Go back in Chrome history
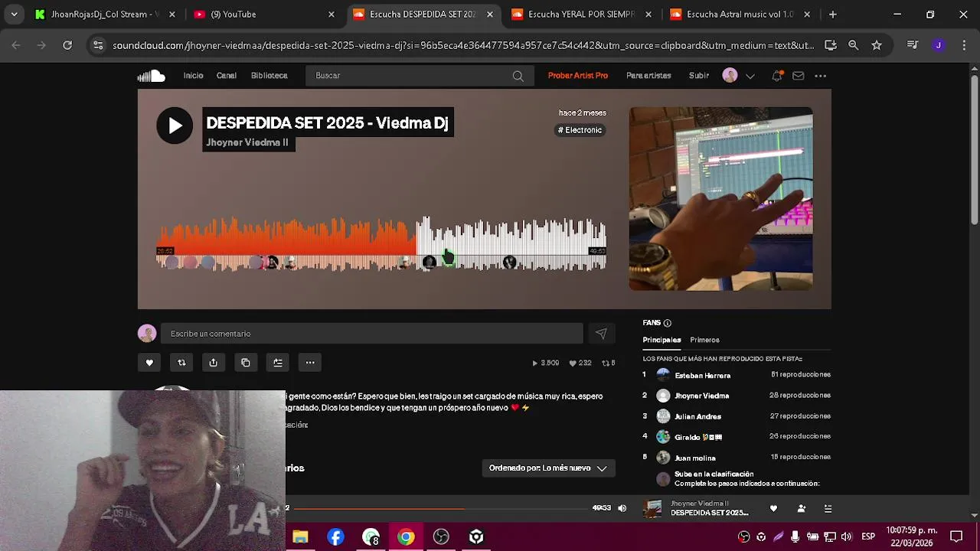 [16, 45]
